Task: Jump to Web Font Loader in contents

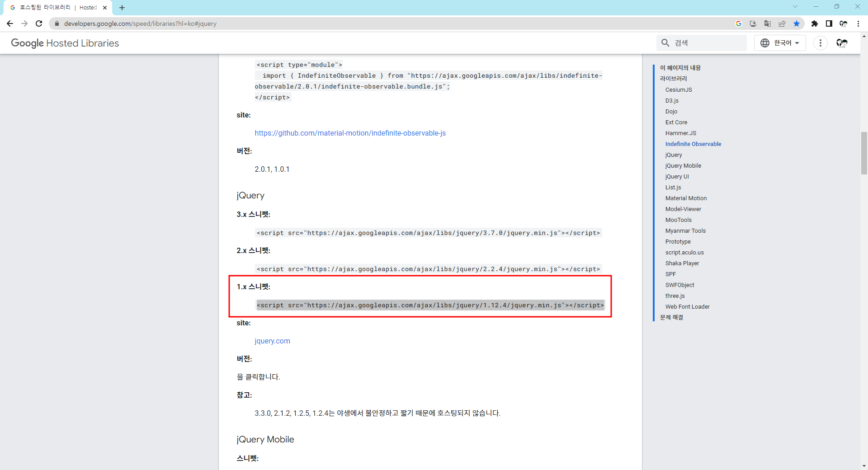Action: click(x=687, y=306)
